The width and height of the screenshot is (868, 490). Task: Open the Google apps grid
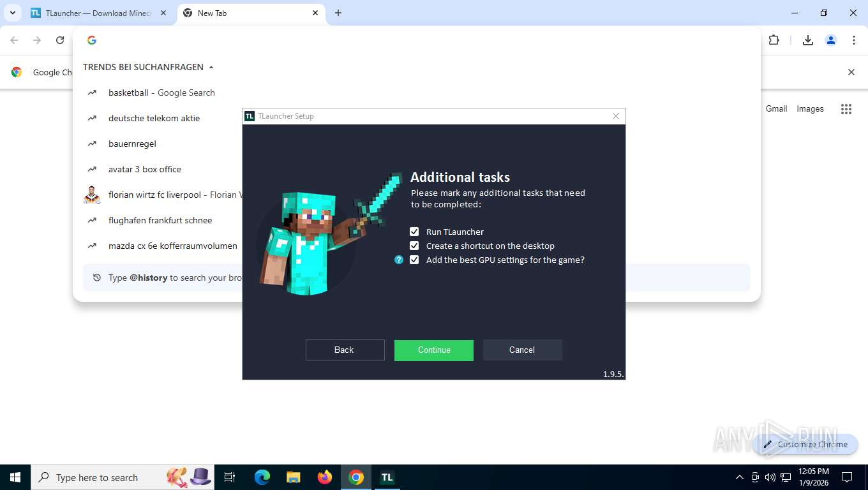click(846, 109)
